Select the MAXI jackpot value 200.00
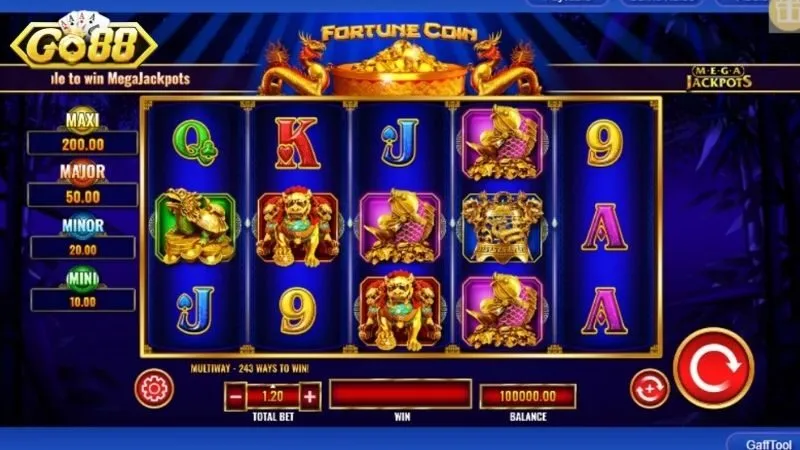This screenshot has width=800, height=450. [83, 144]
